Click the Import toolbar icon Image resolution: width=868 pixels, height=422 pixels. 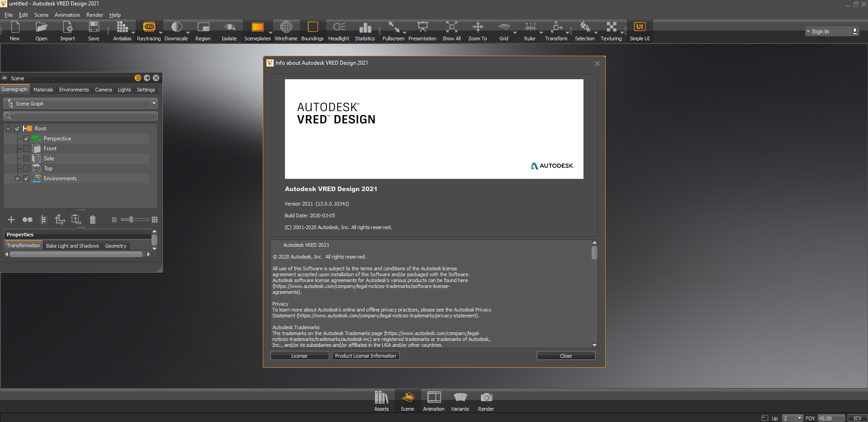[67, 31]
